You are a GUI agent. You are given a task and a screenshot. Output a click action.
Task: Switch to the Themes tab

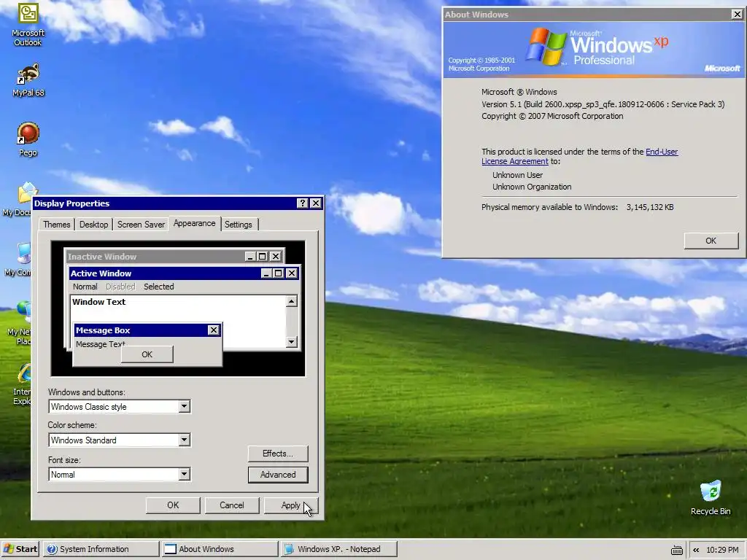[x=56, y=225]
